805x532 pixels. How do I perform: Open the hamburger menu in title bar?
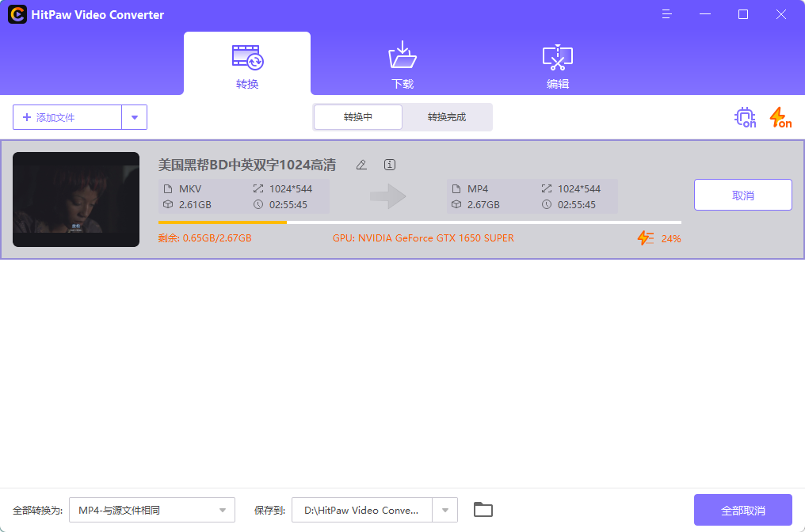[x=667, y=14]
